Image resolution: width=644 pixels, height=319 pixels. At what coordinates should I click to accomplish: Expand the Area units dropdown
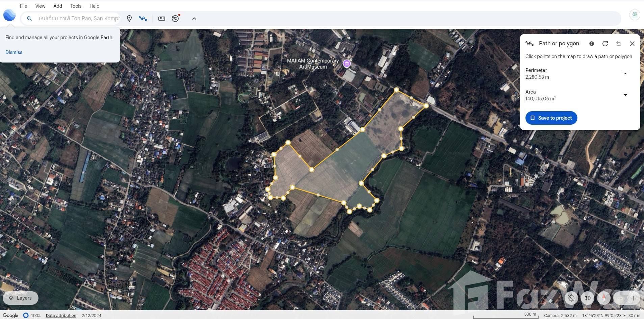click(x=625, y=95)
